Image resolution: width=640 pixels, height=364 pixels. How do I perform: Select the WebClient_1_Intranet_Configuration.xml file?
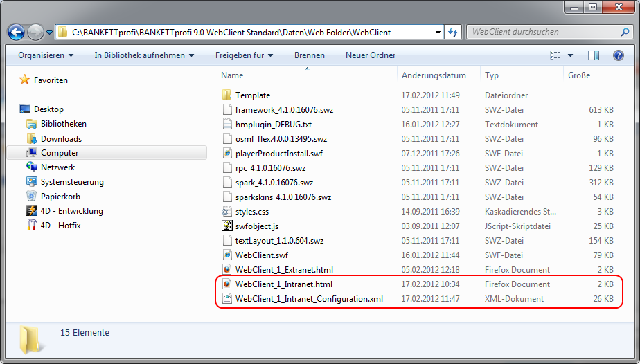pos(309,299)
